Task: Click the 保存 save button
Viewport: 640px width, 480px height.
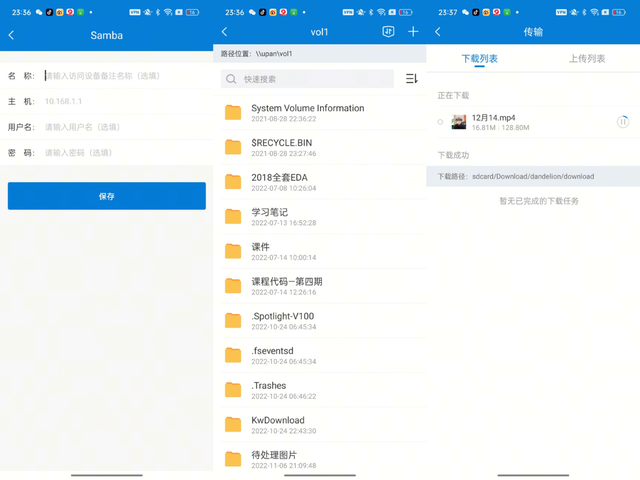Action: tap(107, 196)
